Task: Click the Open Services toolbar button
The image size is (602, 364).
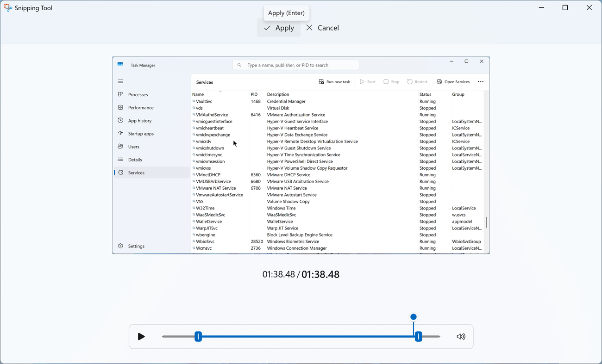Action: 453,82
